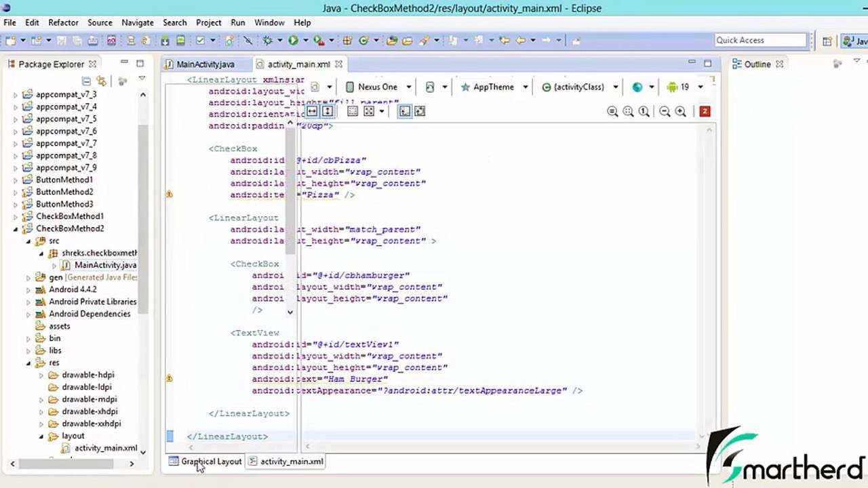Image resolution: width=868 pixels, height=488 pixels.
Task: Run Android Lint check icon
Action: tap(201, 41)
